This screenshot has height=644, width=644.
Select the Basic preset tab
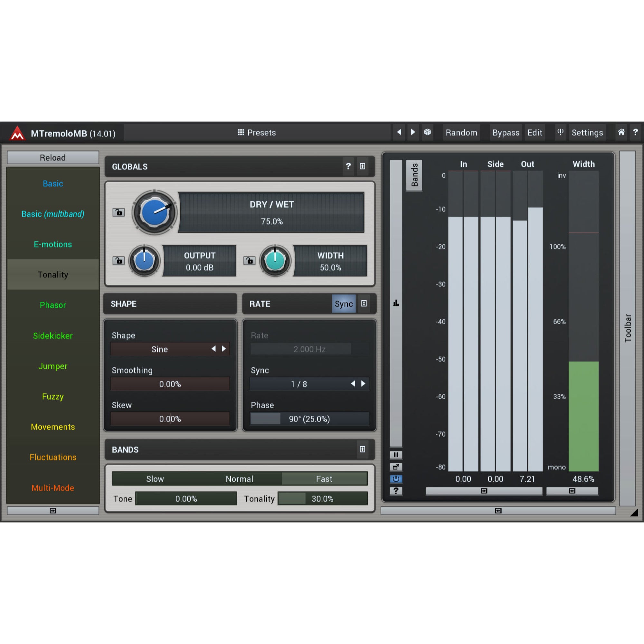point(53,183)
